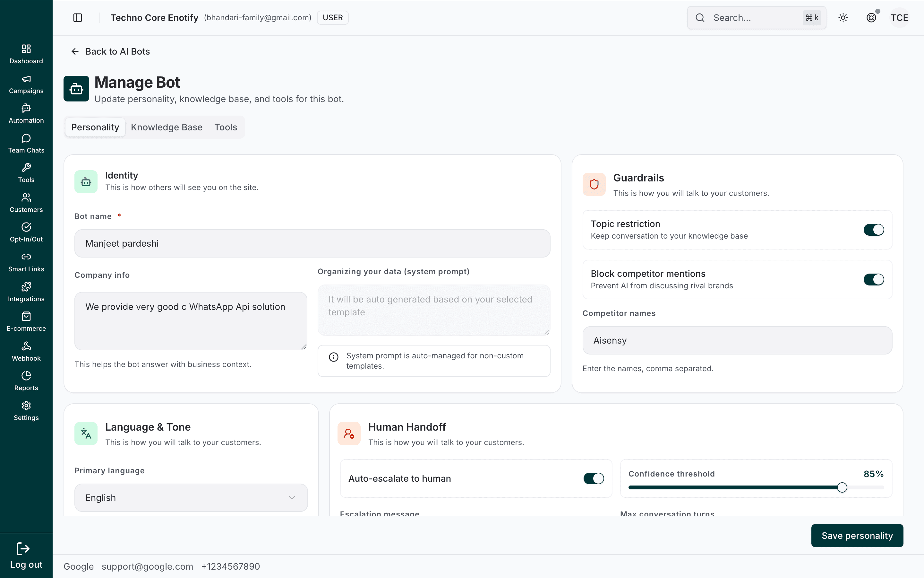Click the Log out icon
Image resolution: width=924 pixels, height=578 pixels.
(x=23, y=549)
